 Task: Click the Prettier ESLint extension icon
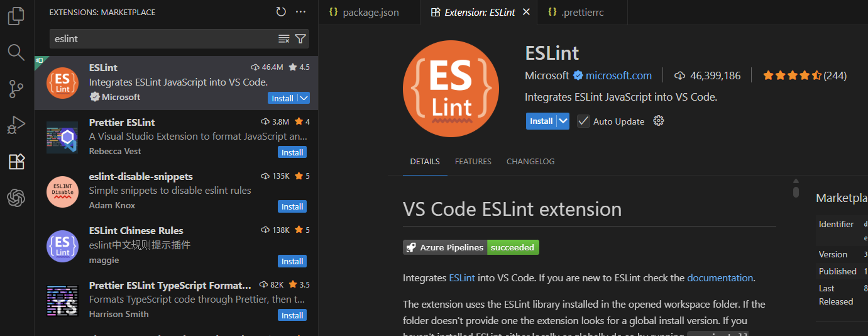pyautogui.click(x=62, y=137)
